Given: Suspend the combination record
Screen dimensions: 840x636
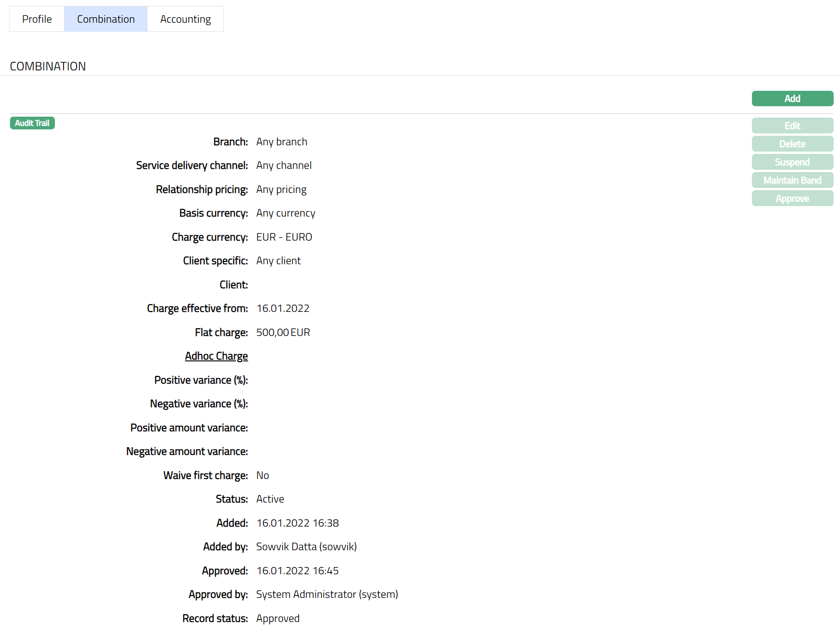Looking at the screenshot, I should coord(792,162).
